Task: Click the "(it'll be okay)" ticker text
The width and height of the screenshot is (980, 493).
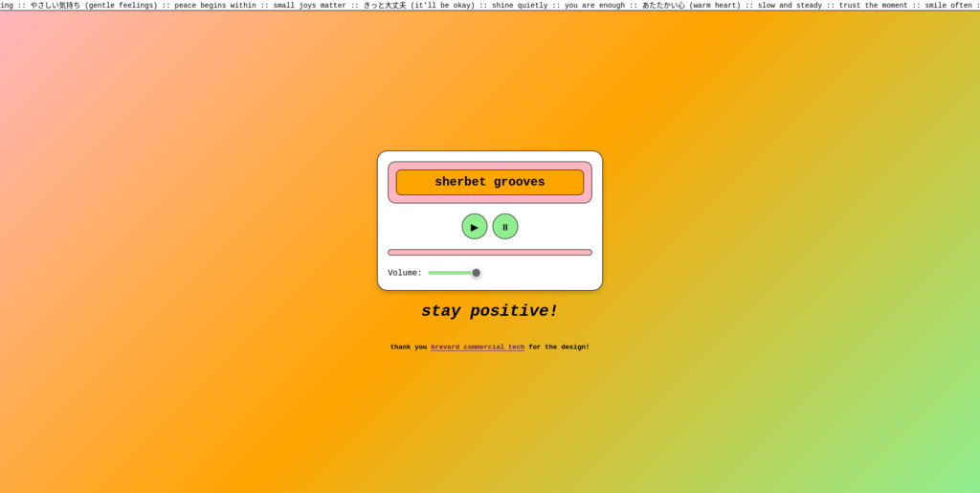Action: tap(442, 6)
